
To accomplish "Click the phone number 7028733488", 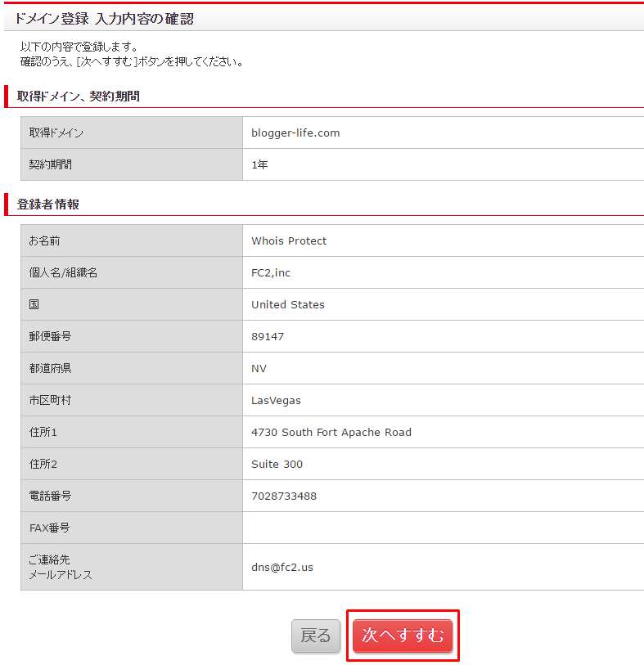I will click(284, 497).
